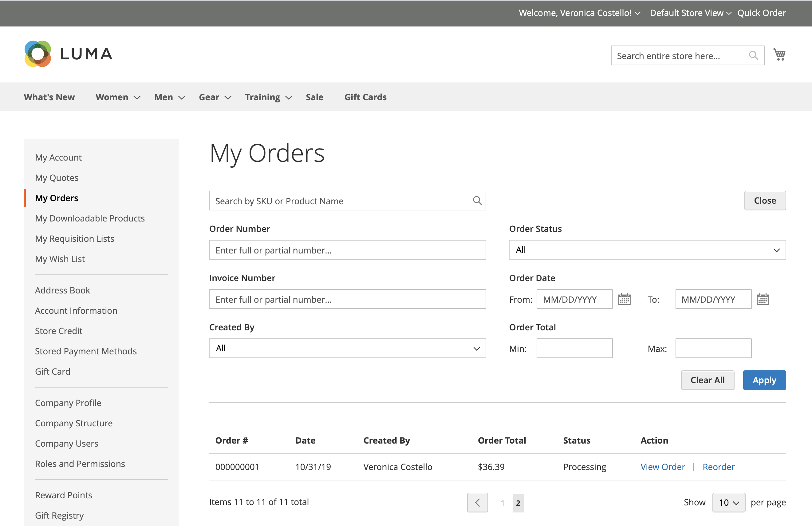Screen dimensions: 812x526
Task: Click Veronica Costello in Created By column
Action: (397, 467)
